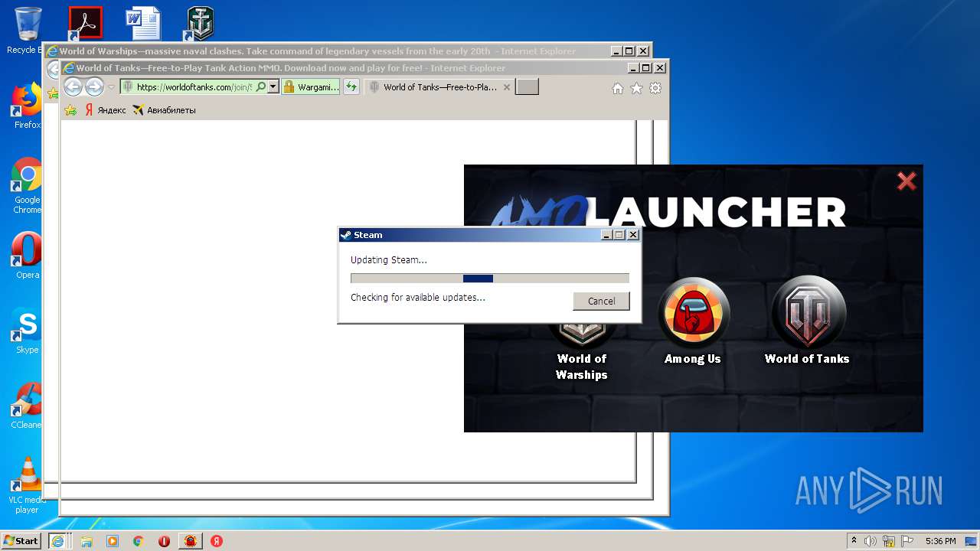The height and width of the screenshot is (551, 980).
Task: Refresh the World of Tanks page
Action: 351,87
